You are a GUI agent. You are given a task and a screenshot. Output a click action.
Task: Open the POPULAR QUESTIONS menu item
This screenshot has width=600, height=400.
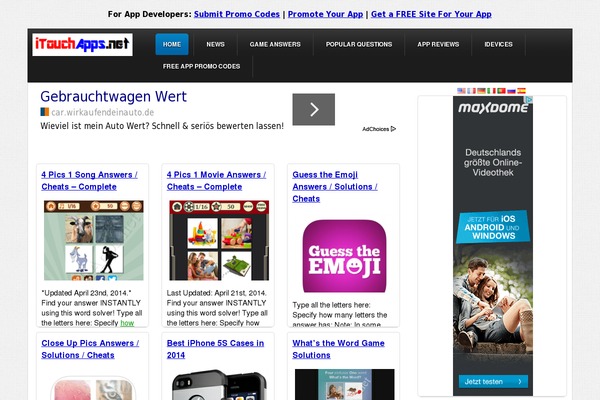359,44
